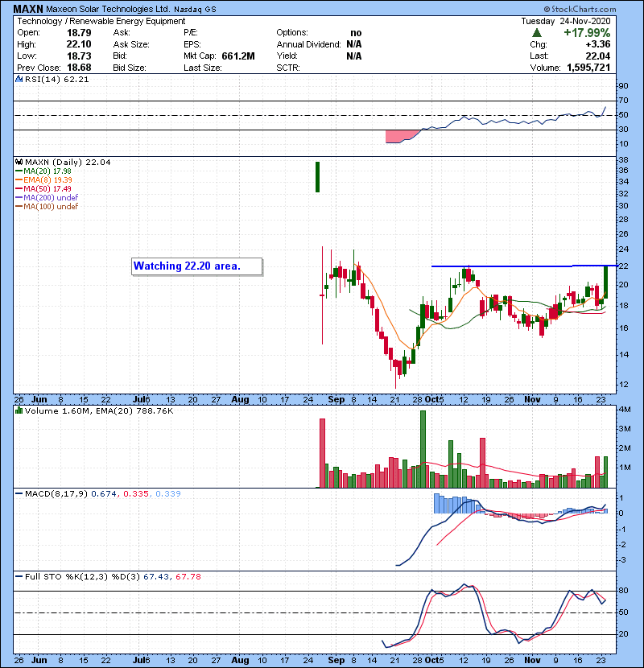The height and width of the screenshot is (668, 644).
Task: Click the 'Oct5' label on the price axis
Action: click(x=435, y=400)
